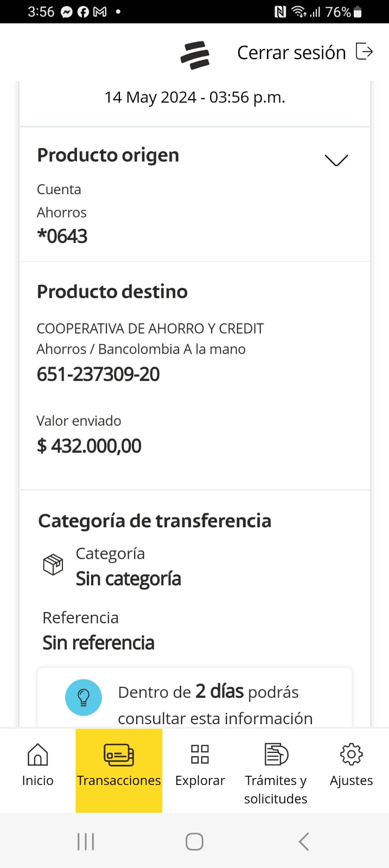Tap destination account number 651-237309-20
The height and width of the screenshot is (868, 389).
[98, 374]
